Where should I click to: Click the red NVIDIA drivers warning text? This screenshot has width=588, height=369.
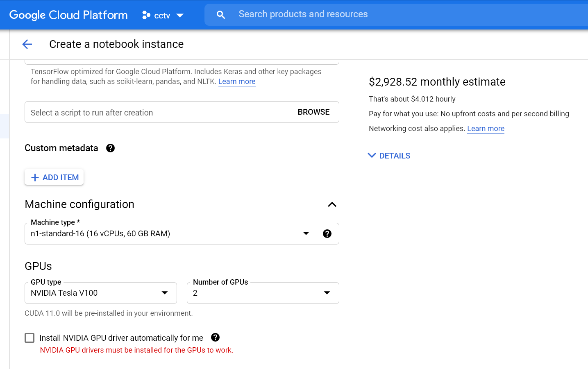point(136,350)
